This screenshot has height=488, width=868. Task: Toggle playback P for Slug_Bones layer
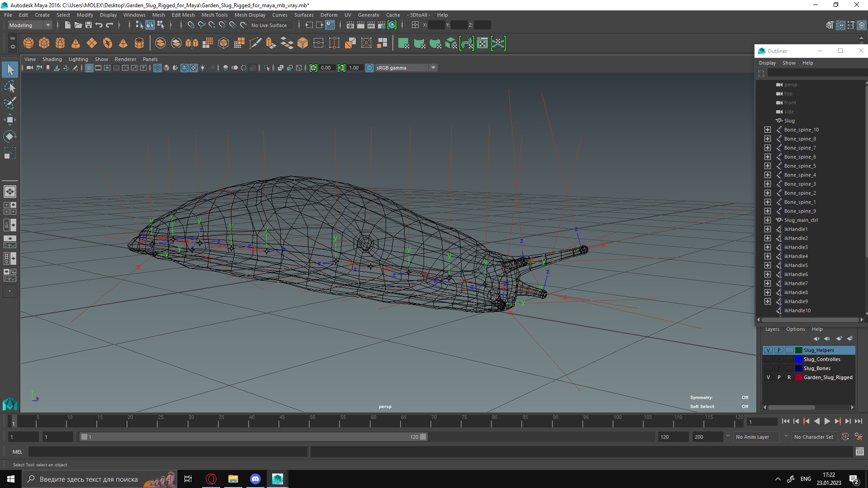[778, 368]
